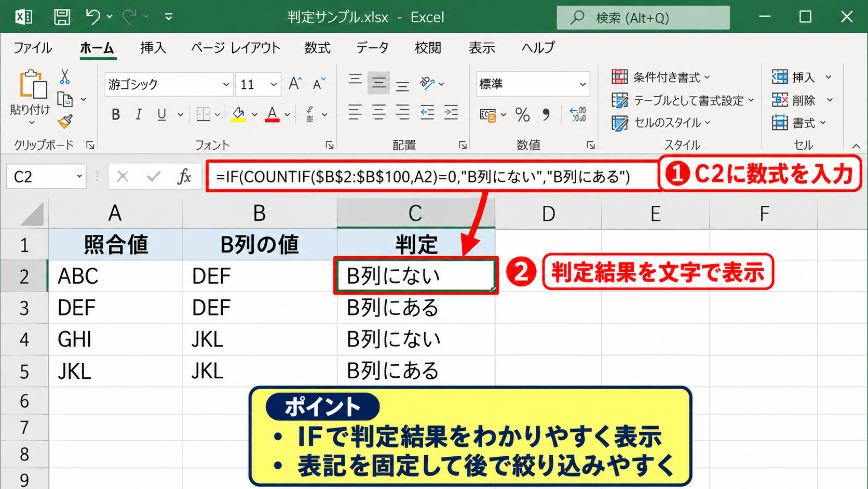Open the 貼り付け paste button
868x489 pixels.
pyautogui.click(x=31, y=98)
